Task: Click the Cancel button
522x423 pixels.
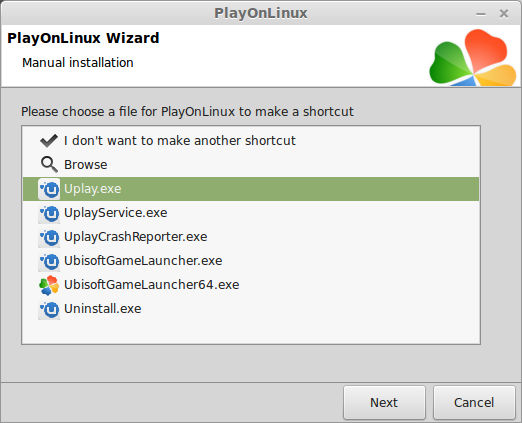Action: 474,403
